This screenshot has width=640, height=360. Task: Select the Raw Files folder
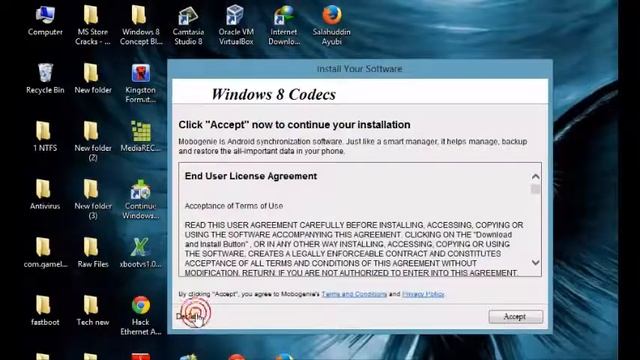[93, 253]
